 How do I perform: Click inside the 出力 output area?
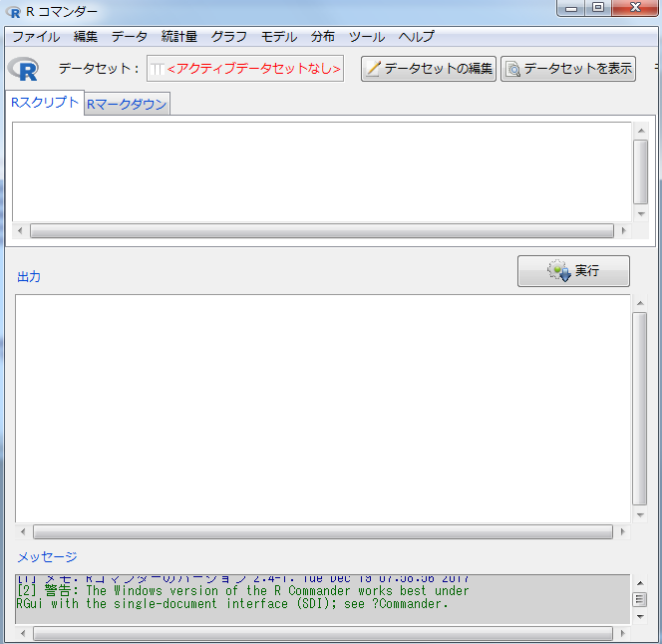click(323, 409)
